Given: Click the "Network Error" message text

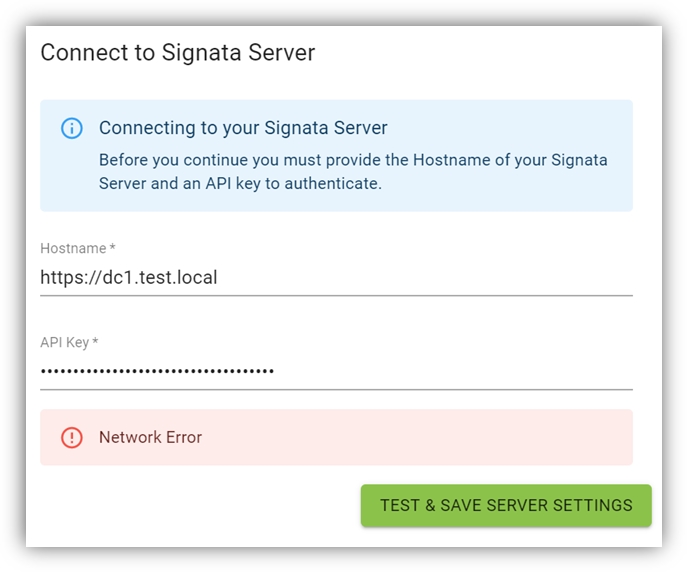Looking at the screenshot, I should click(x=150, y=437).
